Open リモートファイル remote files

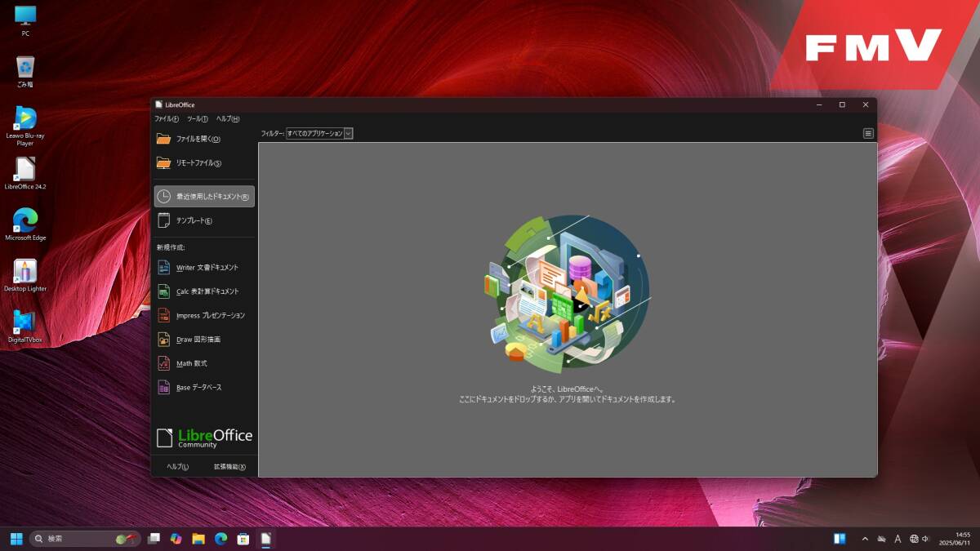pos(204,163)
